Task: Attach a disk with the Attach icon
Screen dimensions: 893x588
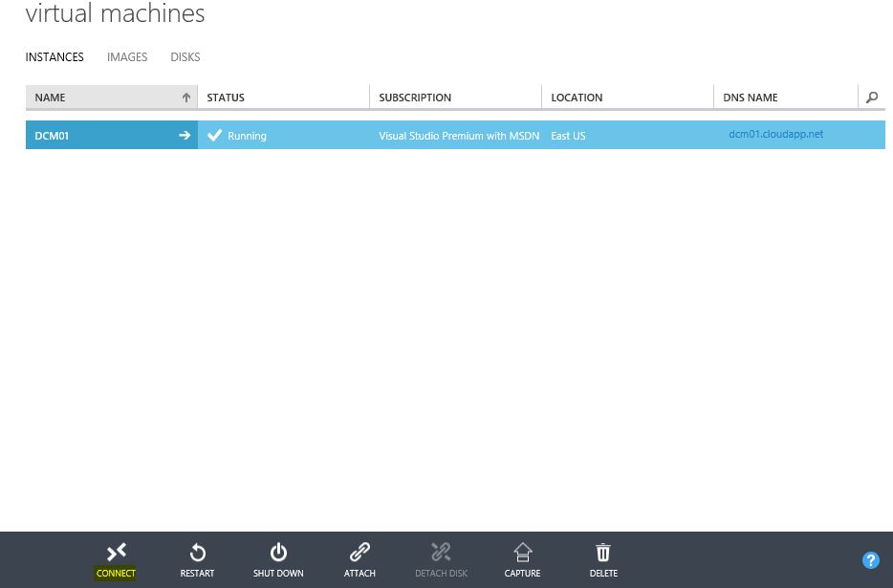Action: (359, 552)
